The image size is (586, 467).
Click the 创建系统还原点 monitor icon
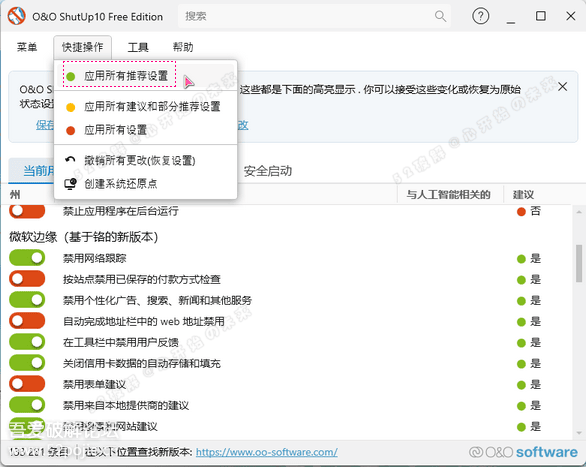[70, 183]
